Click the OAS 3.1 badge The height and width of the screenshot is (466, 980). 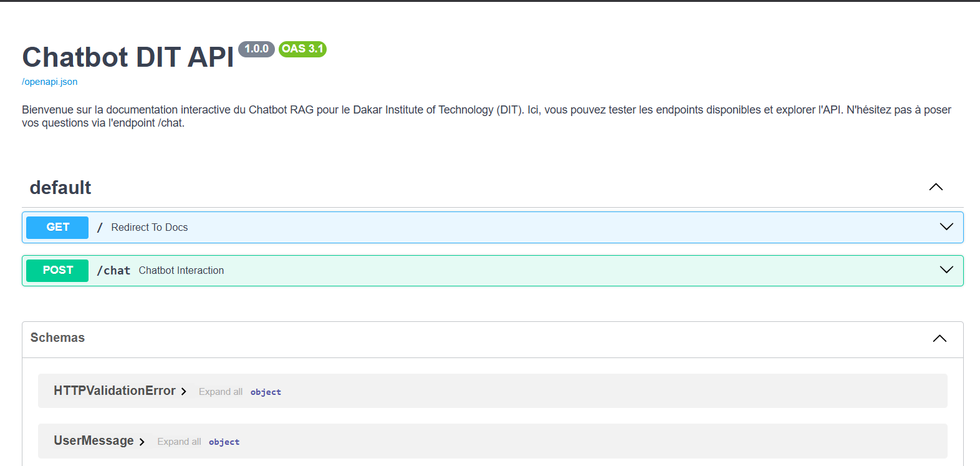click(302, 49)
